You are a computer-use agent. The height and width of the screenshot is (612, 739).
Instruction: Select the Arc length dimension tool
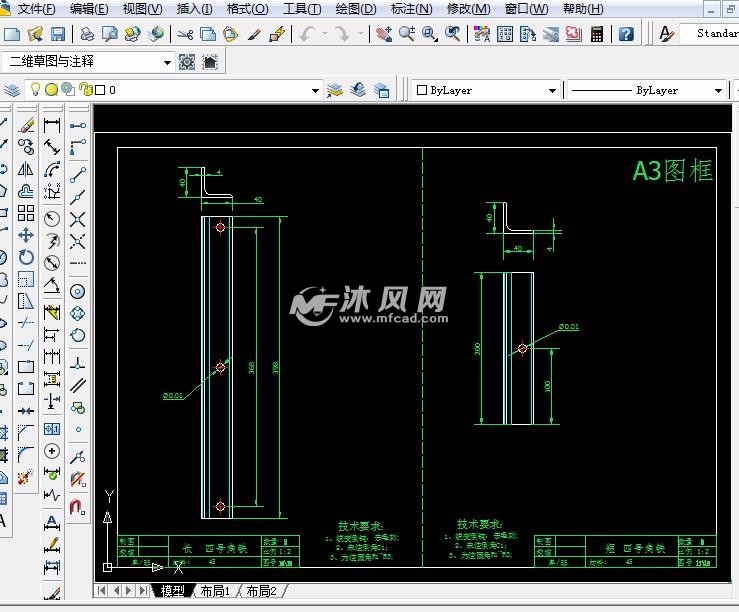coord(52,169)
